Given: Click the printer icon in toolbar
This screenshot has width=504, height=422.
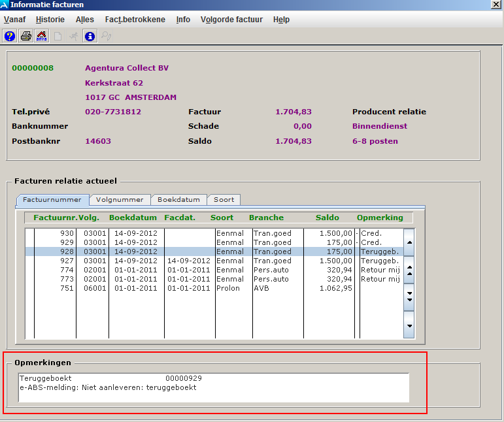Looking at the screenshot, I should pyautogui.click(x=25, y=36).
